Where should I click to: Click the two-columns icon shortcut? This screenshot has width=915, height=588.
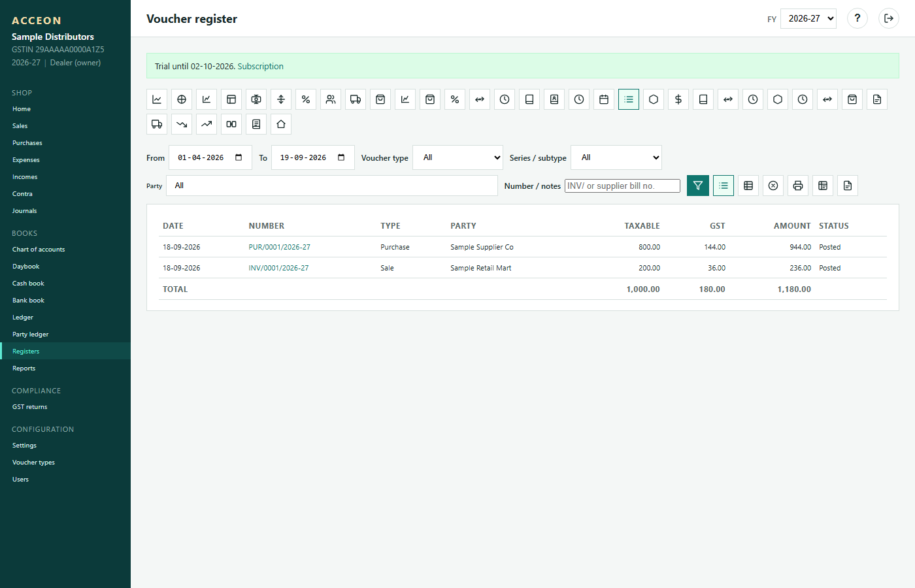[x=231, y=124]
